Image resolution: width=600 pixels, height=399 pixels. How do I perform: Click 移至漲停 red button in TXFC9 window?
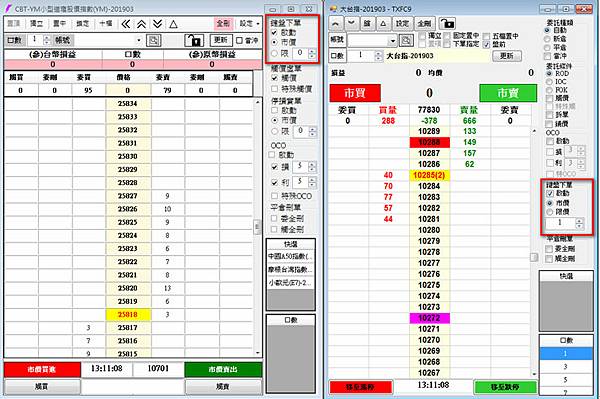[360, 387]
